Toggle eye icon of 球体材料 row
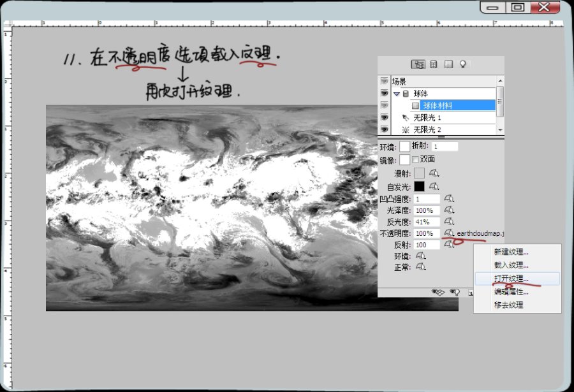The width and height of the screenshot is (574, 392). click(385, 105)
